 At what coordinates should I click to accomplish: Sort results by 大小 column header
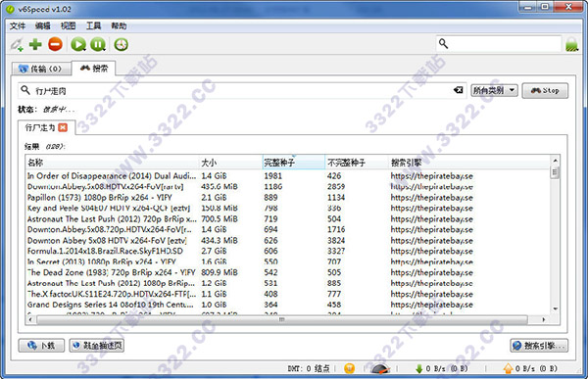pos(230,163)
